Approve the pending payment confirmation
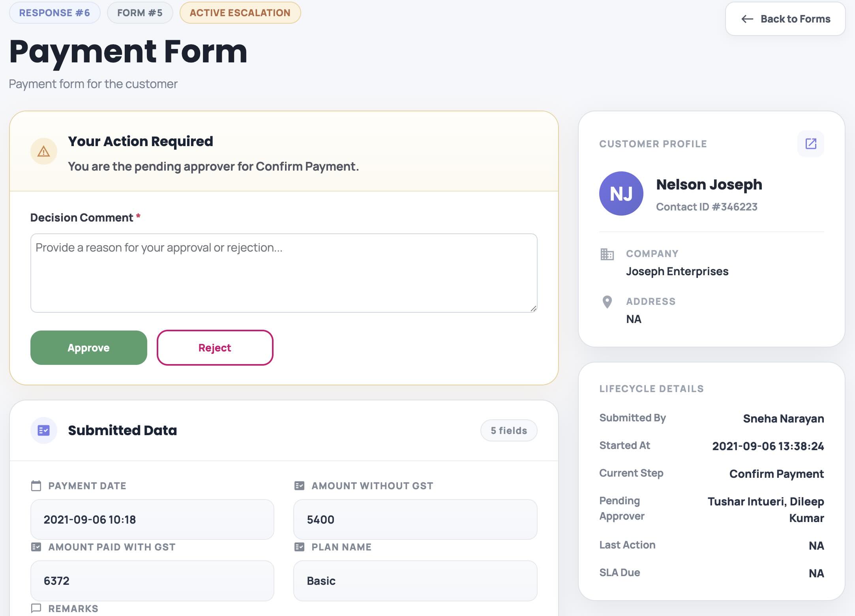 click(x=88, y=348)
